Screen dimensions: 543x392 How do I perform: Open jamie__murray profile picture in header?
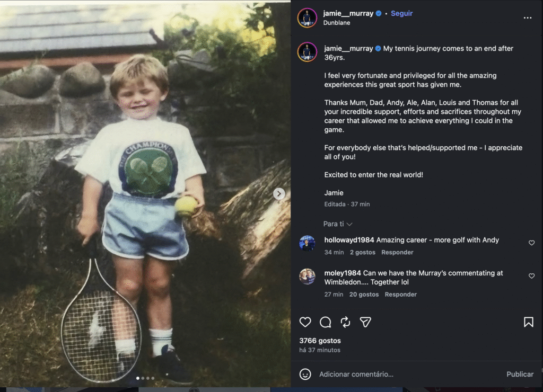(307, 18)
